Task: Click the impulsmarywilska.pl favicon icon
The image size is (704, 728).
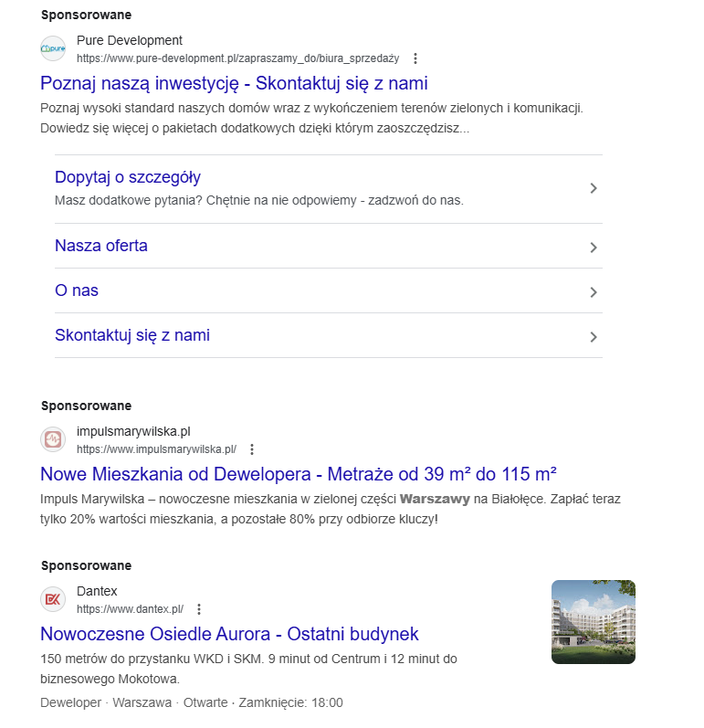Action: (53, 439)
